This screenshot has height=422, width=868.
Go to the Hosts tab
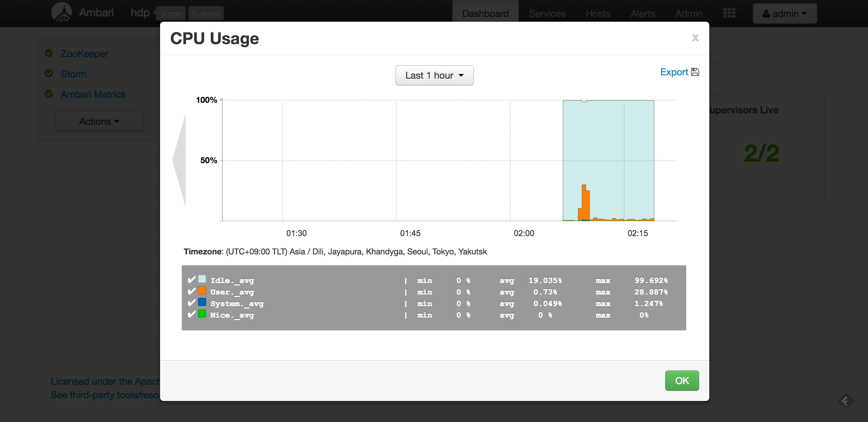click(x=598, y=14)
